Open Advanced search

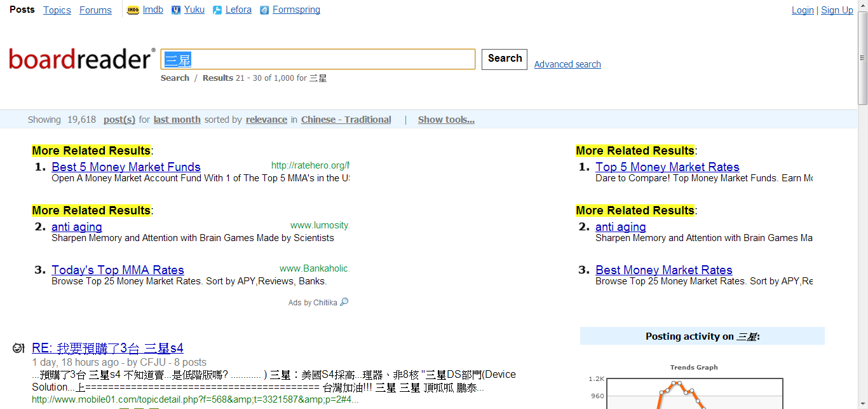tap(567, 64)
